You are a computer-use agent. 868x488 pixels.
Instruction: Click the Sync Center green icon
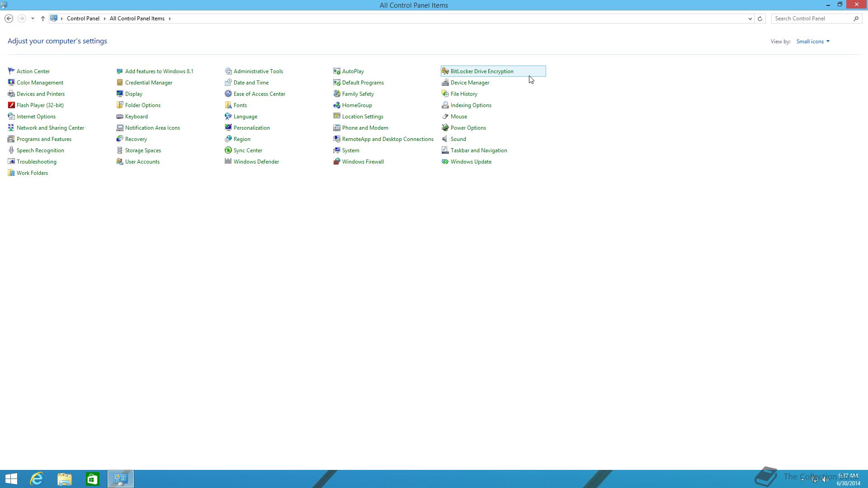pyautogui.click(x=228, y=150)
